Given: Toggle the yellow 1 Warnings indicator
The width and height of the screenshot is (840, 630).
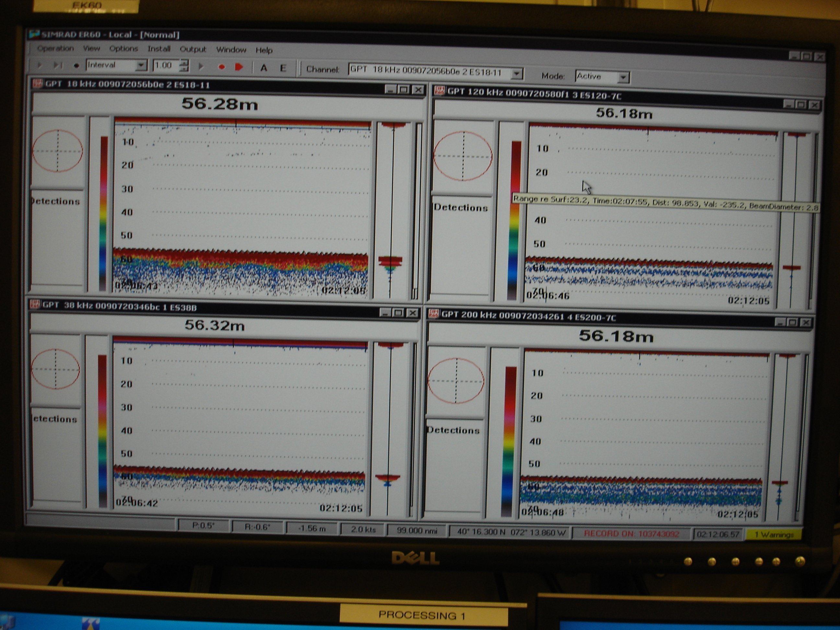Looking at the screenshot, I should [773, 534].
